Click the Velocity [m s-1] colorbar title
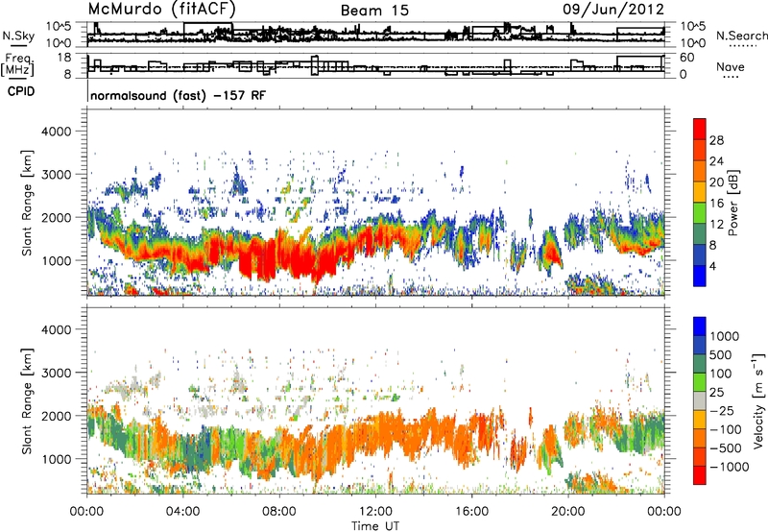768x532 pixels. click(x=758, y=400)
